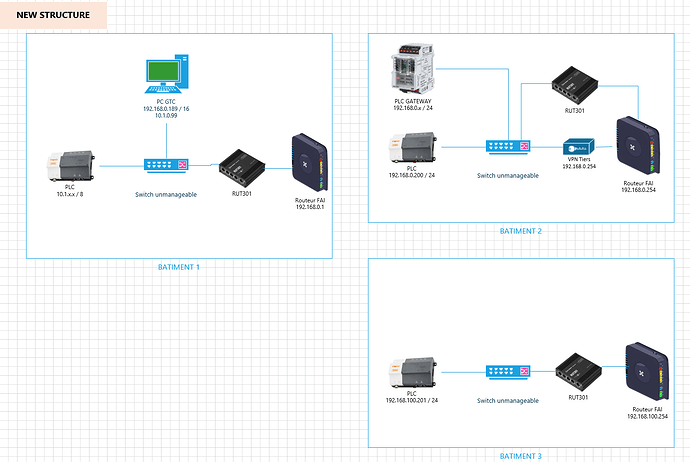Click the PLC device in Batiment 1
The image size is (690, 462).
coord(71,164)
